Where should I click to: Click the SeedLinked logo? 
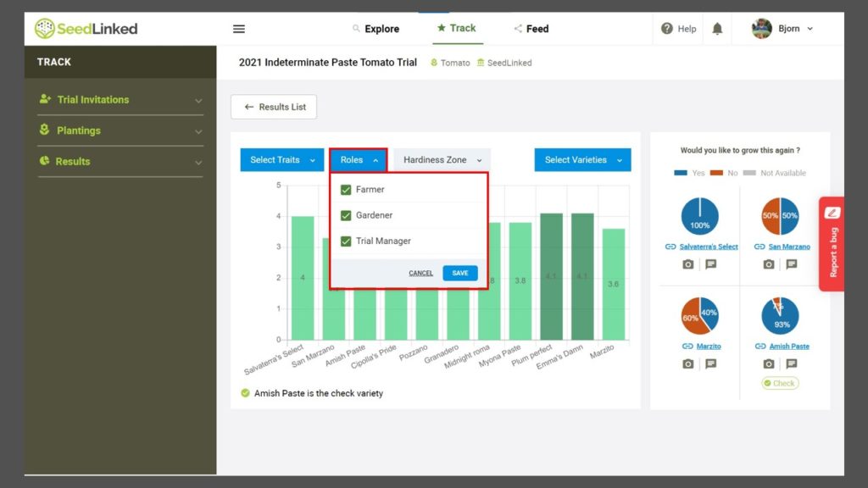[x=86, y=28]
